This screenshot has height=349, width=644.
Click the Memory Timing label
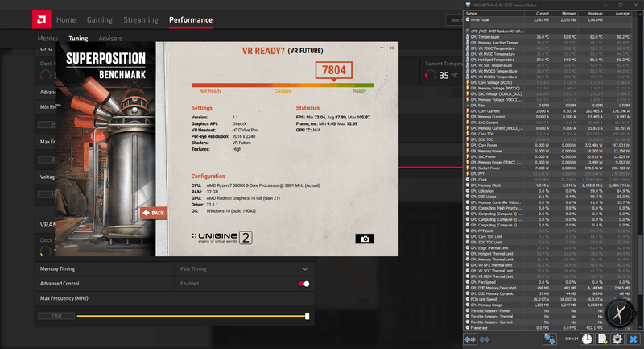coord(57,269)
